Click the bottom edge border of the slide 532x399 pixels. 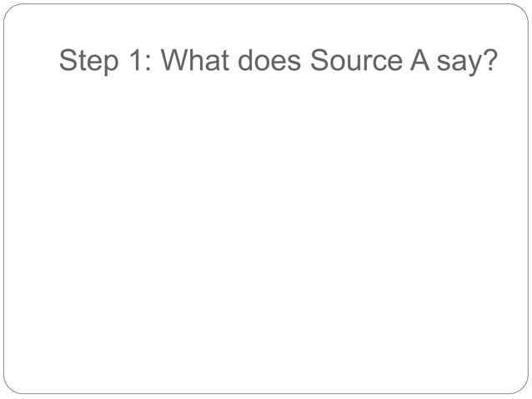tap(266, 393)
